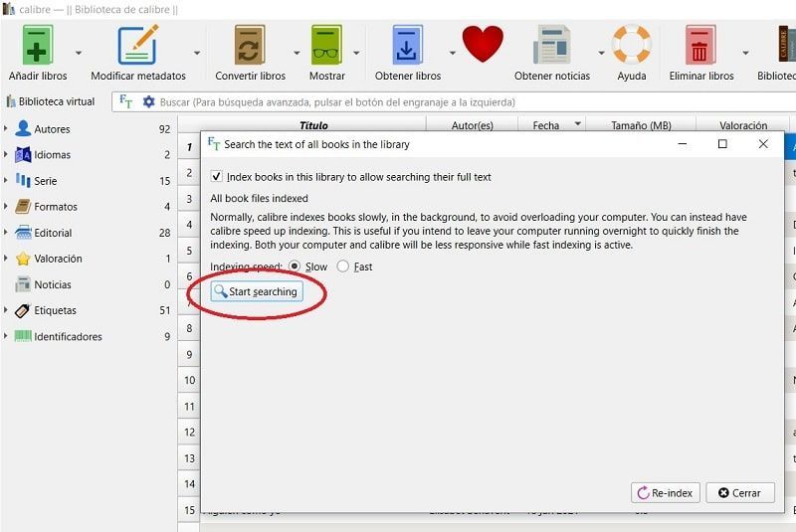Expand the Serie tree arrow
Image resolution: width=796 pixels, height=532 pixels.
coord(6,181)
